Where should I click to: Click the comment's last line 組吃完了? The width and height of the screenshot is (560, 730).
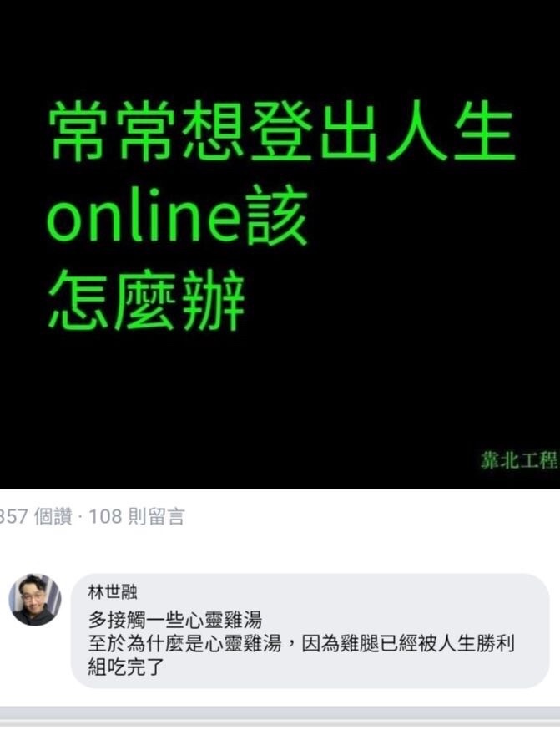[125, 667]
